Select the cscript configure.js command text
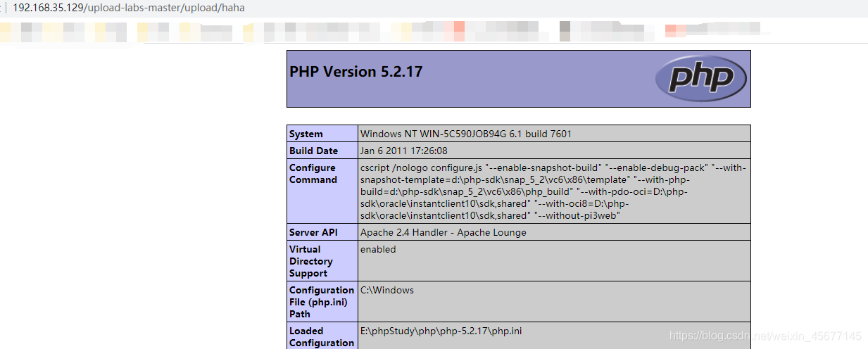 tap(553, 191)
